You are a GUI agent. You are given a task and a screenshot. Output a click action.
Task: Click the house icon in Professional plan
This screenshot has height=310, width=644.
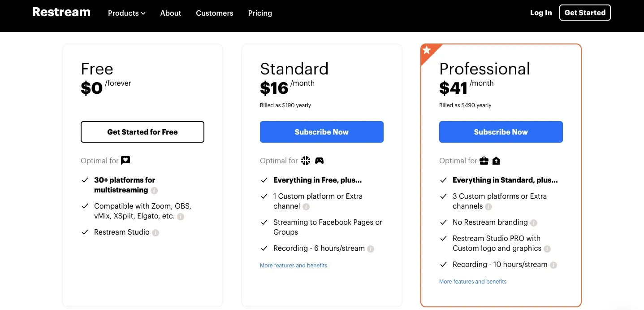click(496, 161)
